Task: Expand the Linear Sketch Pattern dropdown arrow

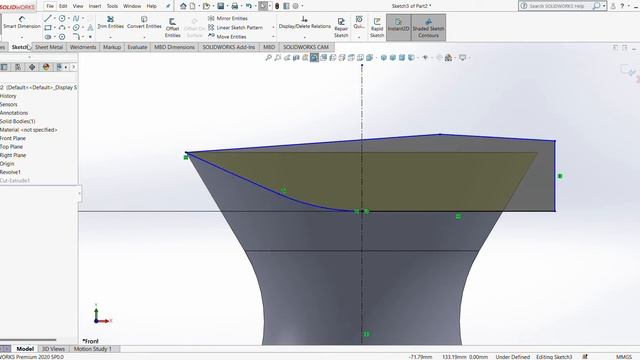Action: tap(273, 28)
